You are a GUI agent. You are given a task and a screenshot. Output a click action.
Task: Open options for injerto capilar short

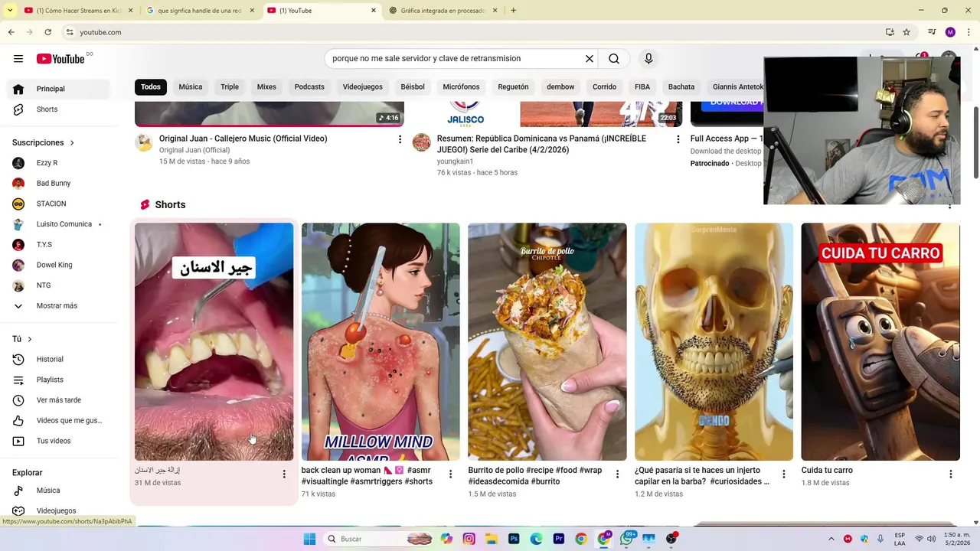click(783, 474)
